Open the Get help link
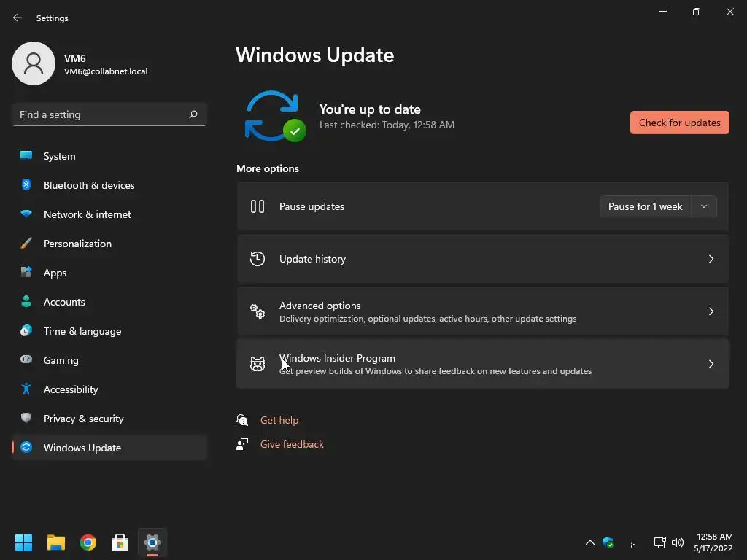Viewport: 747px width, 560px height. coord(279,420)
